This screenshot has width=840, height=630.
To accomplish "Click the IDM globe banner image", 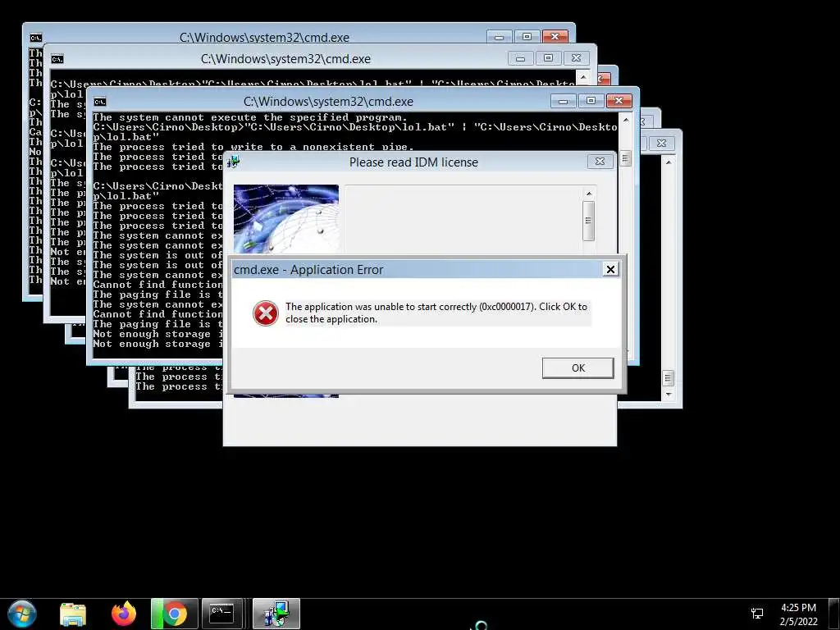I will click(x=286, y=219).
